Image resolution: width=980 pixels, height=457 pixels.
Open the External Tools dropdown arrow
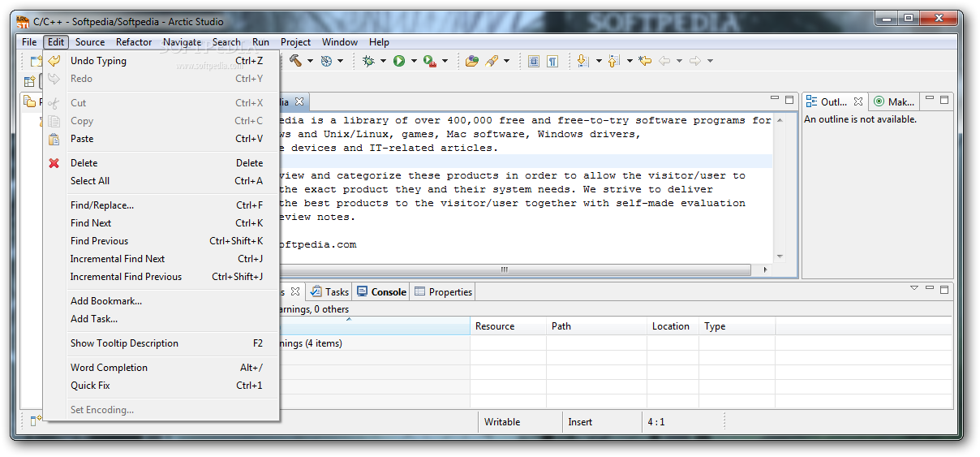445,61
